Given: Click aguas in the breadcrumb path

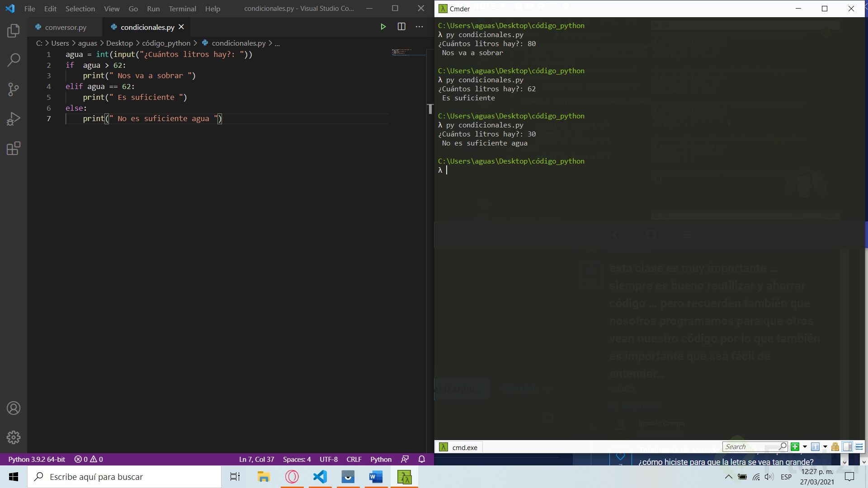Looking at the screenshot, I should tap(87, 43).
